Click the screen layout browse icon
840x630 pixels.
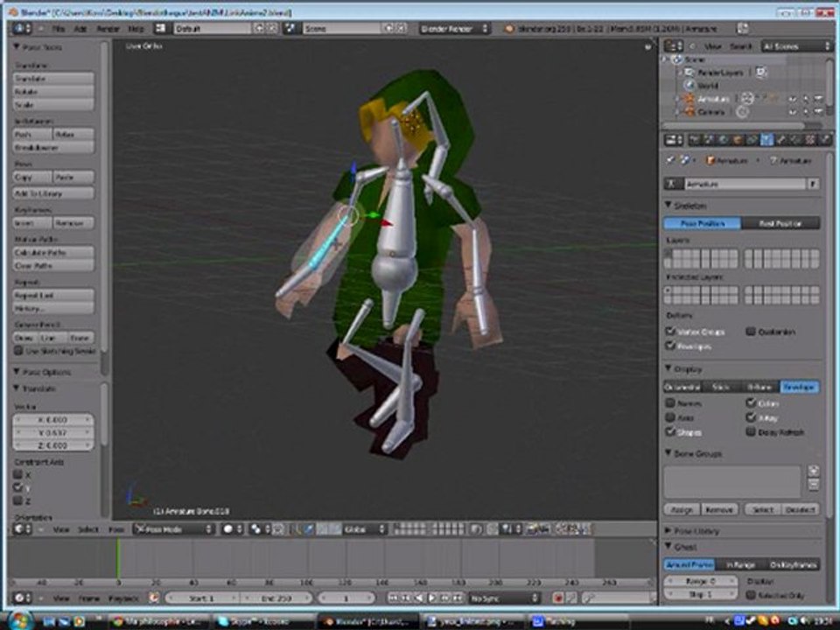[x=160, y=28]
